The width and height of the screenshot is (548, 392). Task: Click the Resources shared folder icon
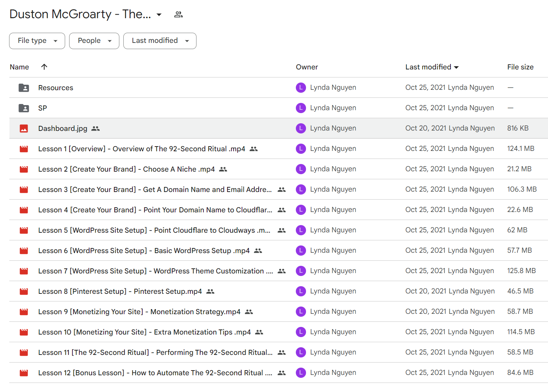tap(24, 88)
